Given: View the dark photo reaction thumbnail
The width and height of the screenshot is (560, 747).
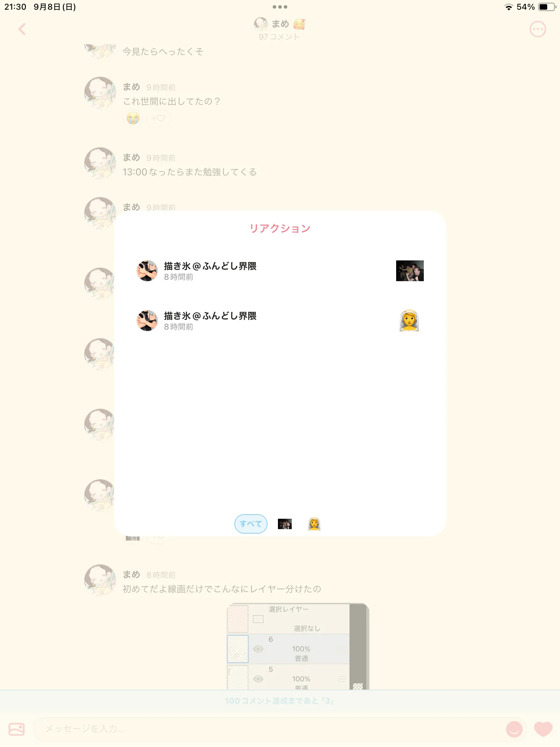Looking at the screenshot, I should [410, 271].
